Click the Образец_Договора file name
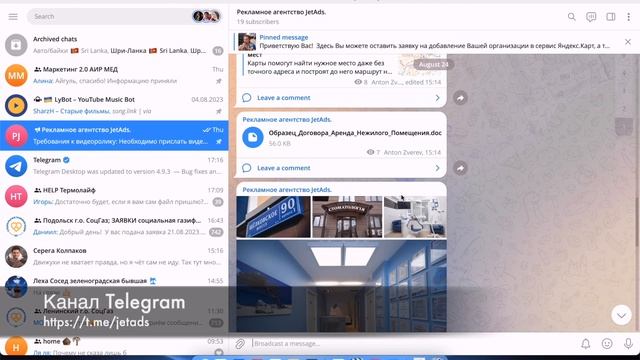Image resolution: width=640 pixels, height=360 pixels. coord(355,133)
